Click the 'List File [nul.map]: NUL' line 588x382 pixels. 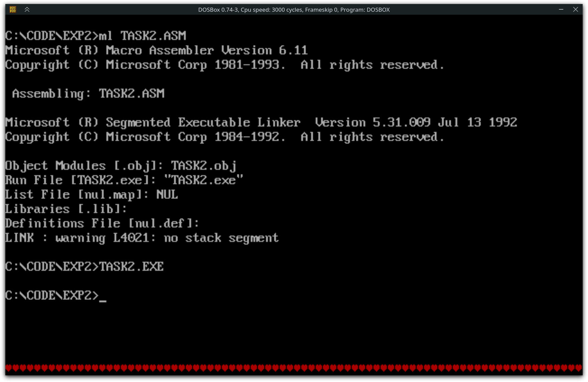pos(92,195)
